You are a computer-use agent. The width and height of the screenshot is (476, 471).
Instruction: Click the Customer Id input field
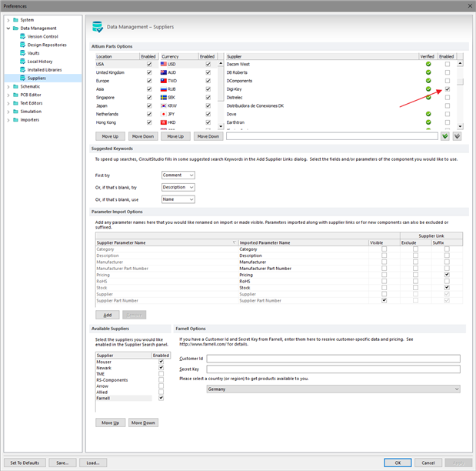click(x=333, y=359)
